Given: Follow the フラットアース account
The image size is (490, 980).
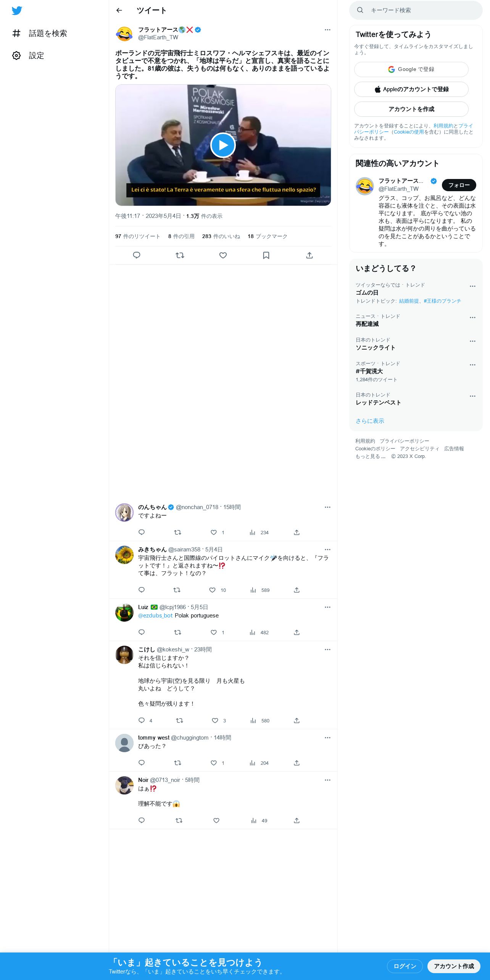Looking at the screenshot, I should 459,185.
